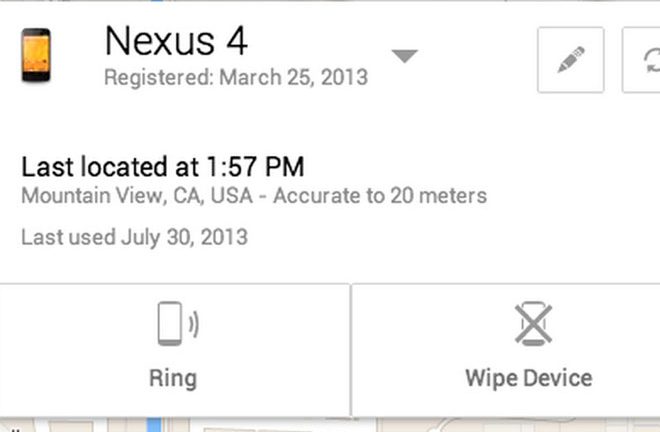Click the Last used July 30, 2013 text
Image resolution: width=660 pixels, height=432 pixels.
pyautogui.click(x=134, y=237)
